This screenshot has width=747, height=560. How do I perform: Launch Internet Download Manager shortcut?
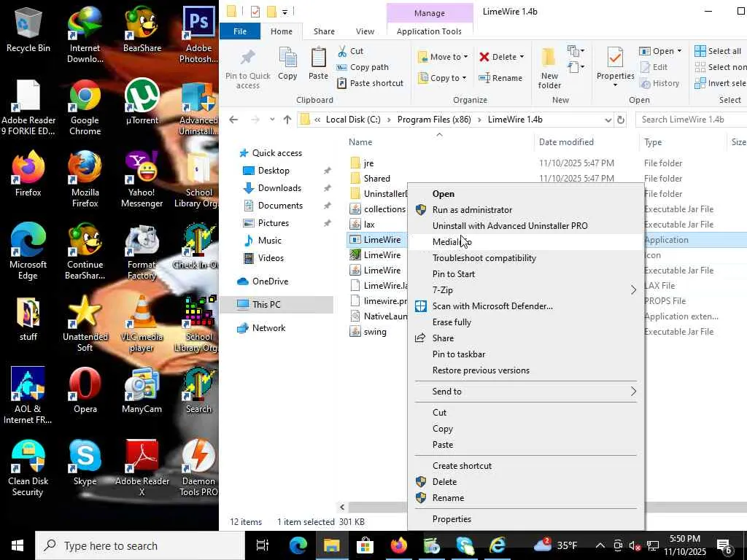(x=85, y=34)
